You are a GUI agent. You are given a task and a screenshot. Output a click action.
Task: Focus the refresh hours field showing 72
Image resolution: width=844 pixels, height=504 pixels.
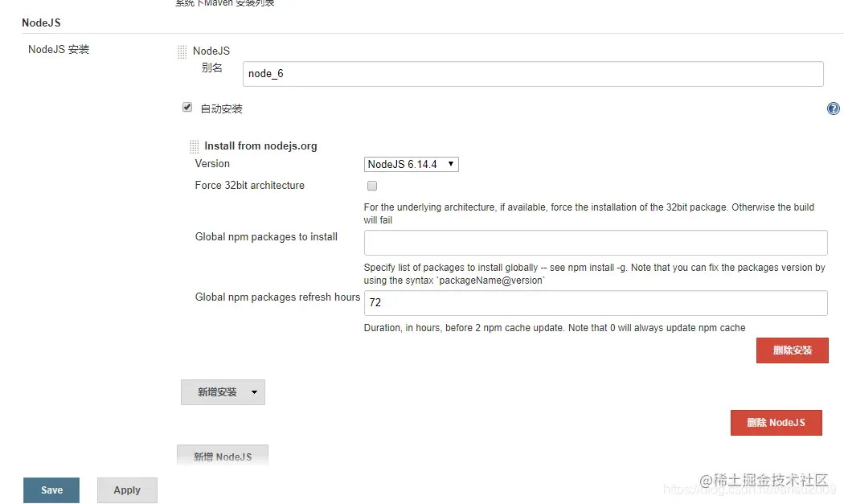596,303
